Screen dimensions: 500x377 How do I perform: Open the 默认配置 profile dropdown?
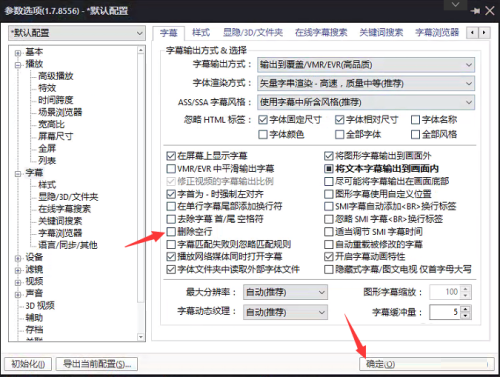click(x=77, y=33)
